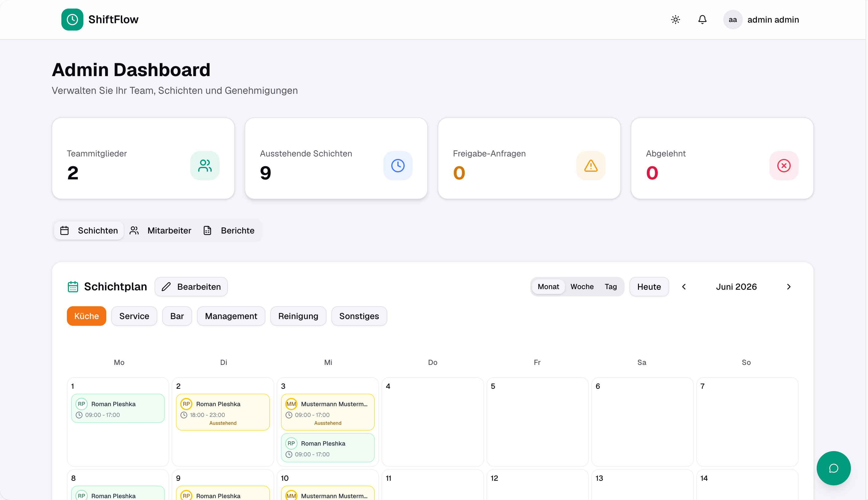Open the Ausstehende Schichten stat card
This screenshot has height=500, width=868.
pos(336,158)
